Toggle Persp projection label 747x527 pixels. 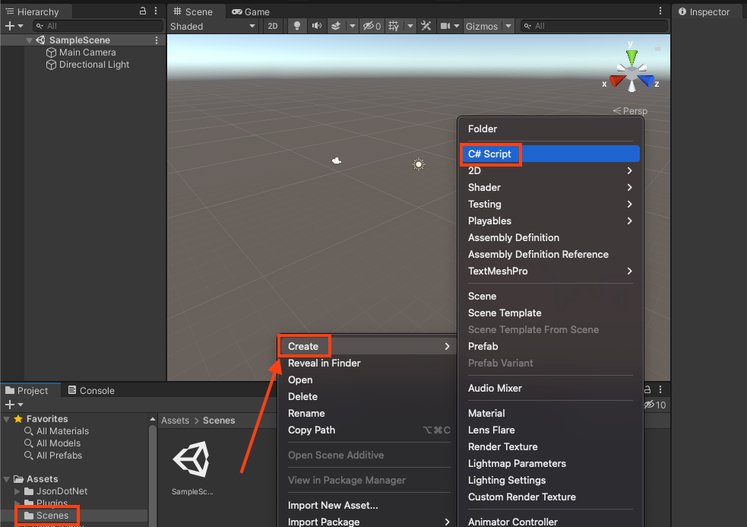(x=630, y=111)
